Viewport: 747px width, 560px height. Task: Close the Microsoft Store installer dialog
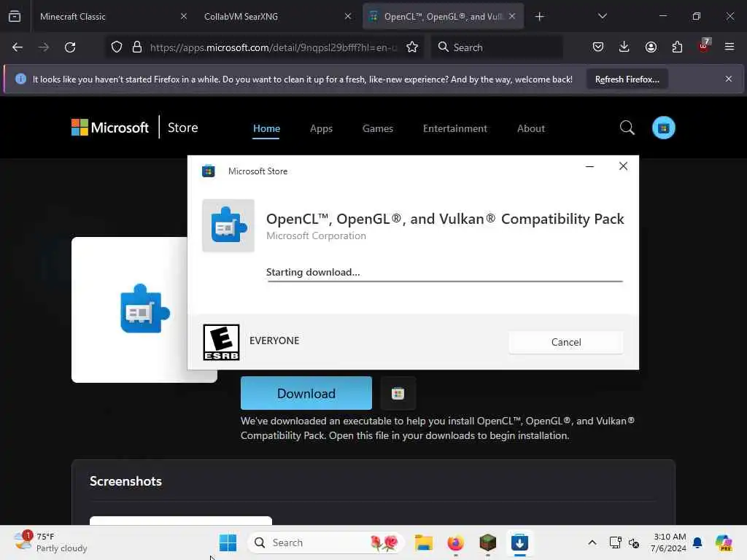point(623,166)
